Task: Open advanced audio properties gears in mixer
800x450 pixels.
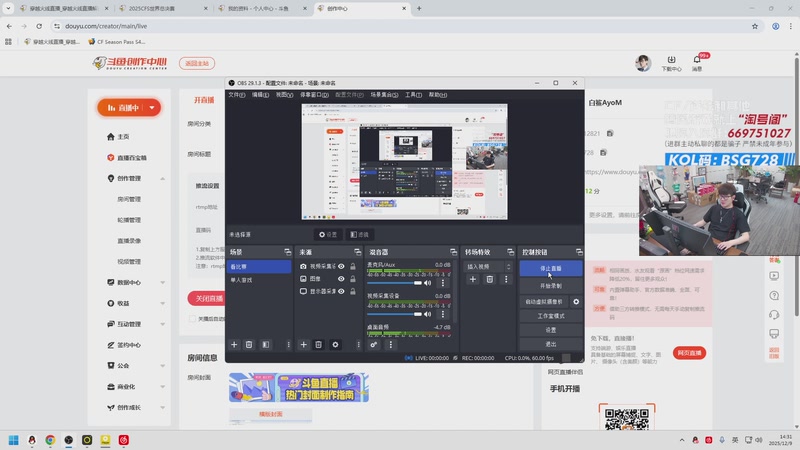Action: click(373, 345)
